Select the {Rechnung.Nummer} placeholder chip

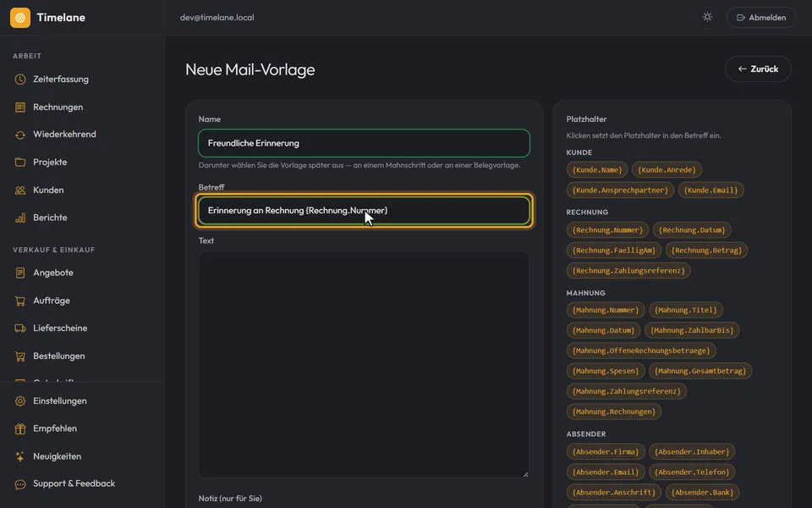(607, 230)
